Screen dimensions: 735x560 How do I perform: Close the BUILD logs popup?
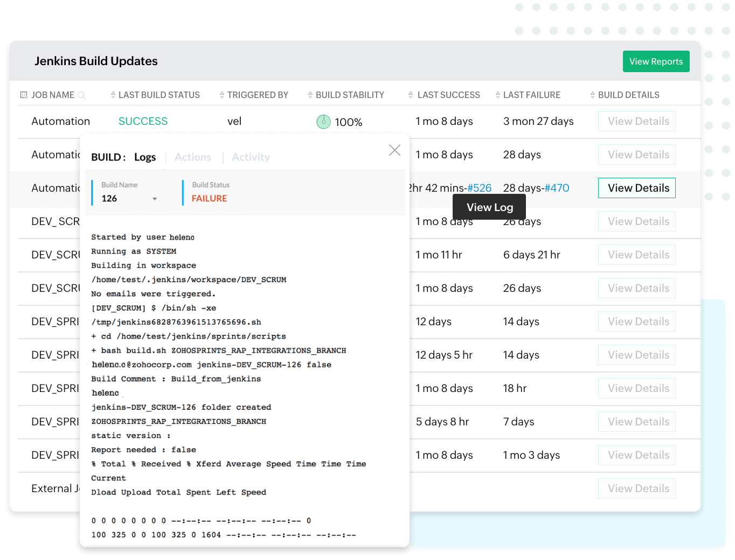[x=394, y=150]
